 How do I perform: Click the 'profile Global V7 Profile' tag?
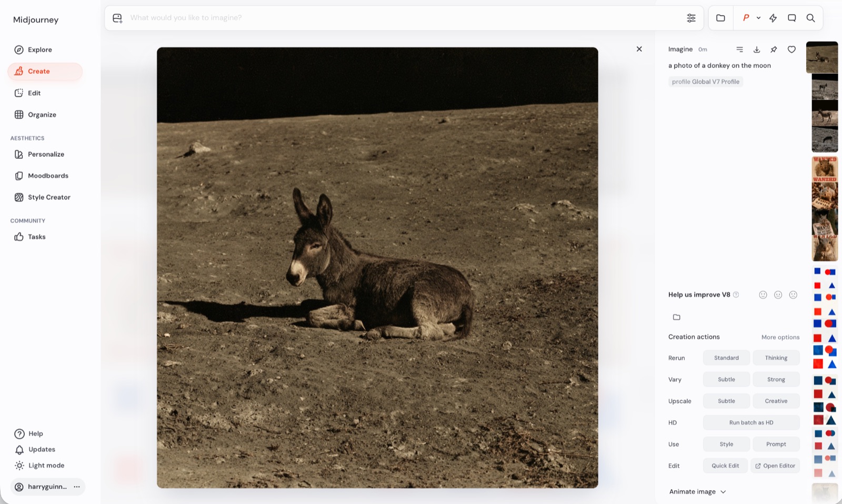[x=705, y=82]
